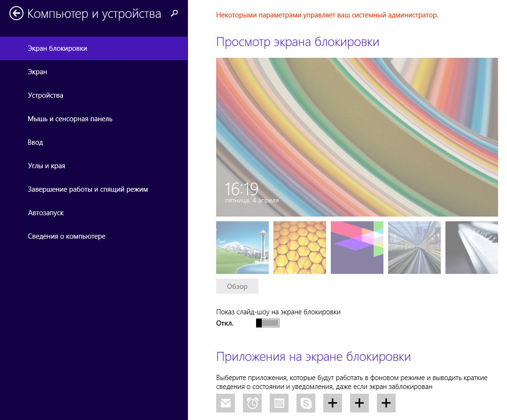Open the Экран settings section
The image size is (507, 420).
[x=38, y=72]
